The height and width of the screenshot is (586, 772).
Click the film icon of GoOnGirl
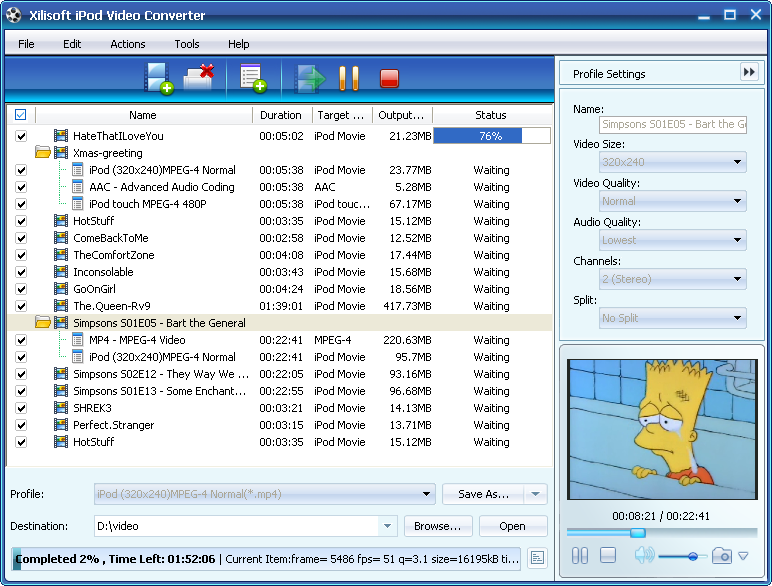[x=61, y=289]
